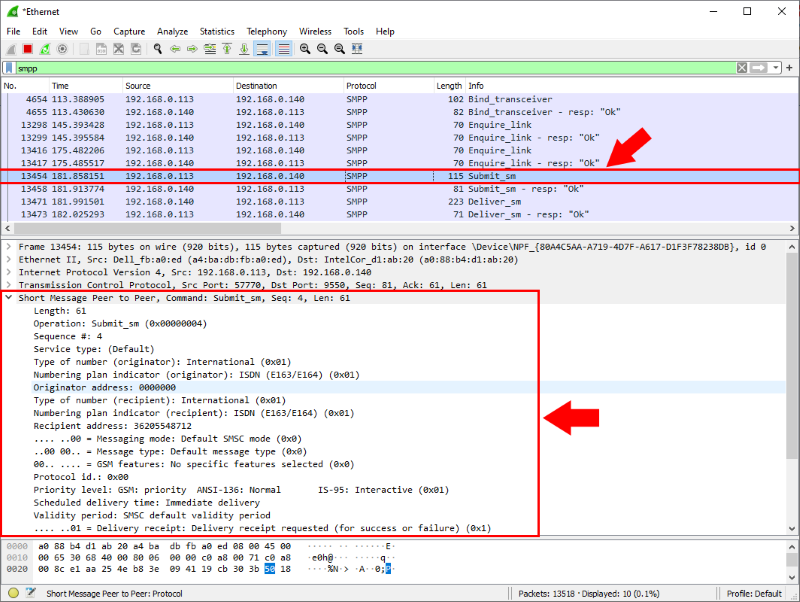Expand the Ethernet II tree node

click(9, 260)
